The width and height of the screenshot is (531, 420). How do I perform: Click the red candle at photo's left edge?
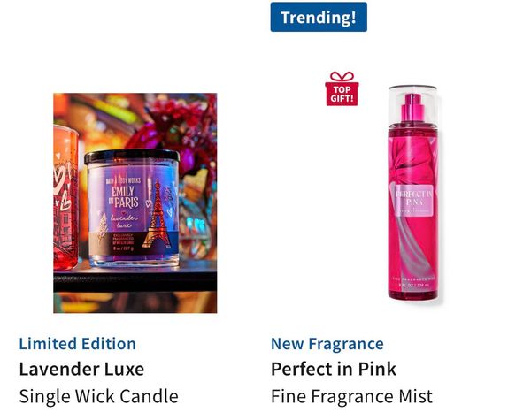coord(65,198)
